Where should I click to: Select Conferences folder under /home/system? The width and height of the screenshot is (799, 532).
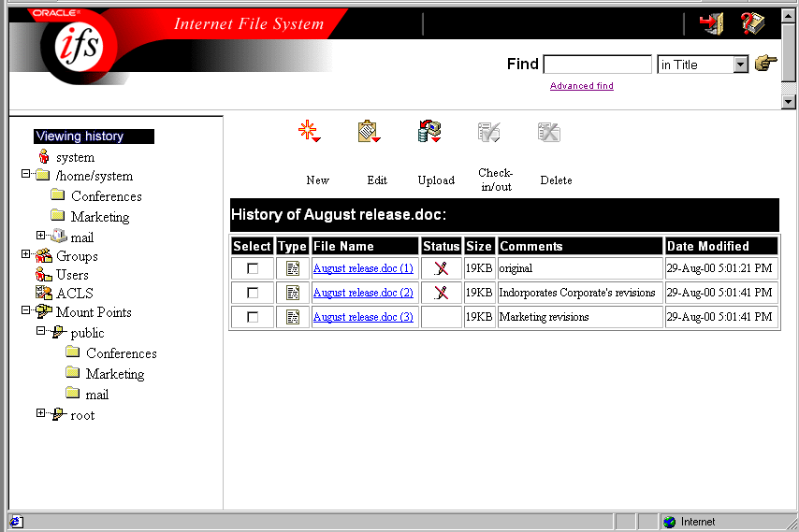click(96, 196)
